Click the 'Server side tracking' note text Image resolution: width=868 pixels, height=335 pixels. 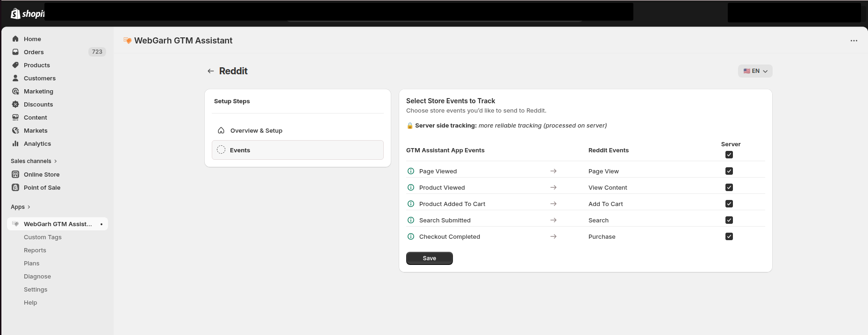511,126
